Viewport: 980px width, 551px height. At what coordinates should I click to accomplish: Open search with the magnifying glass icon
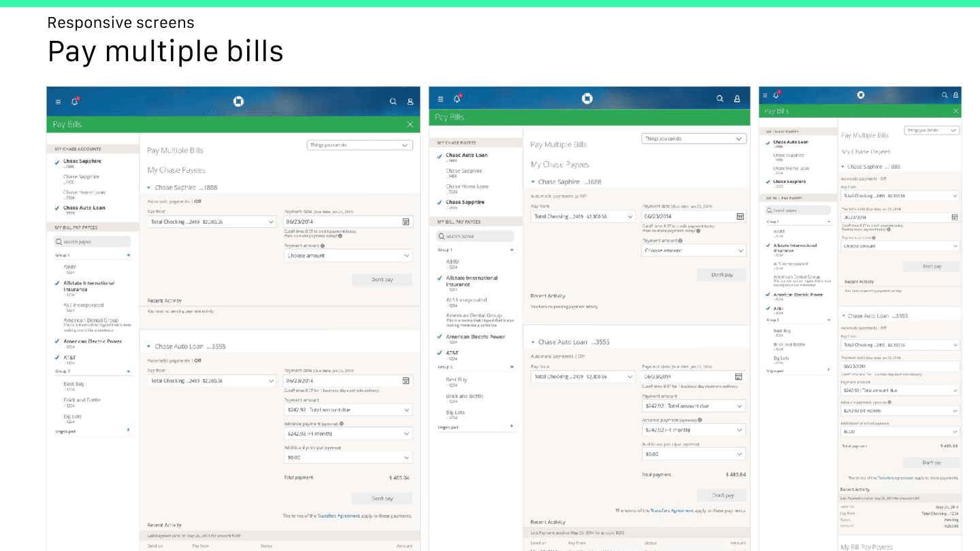[393, 101]
